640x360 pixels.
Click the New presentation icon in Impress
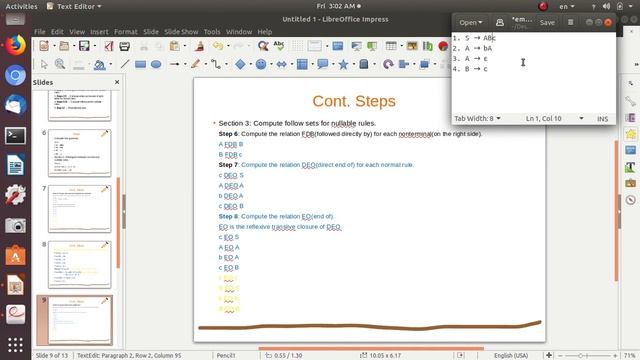(x=44, y=46)
